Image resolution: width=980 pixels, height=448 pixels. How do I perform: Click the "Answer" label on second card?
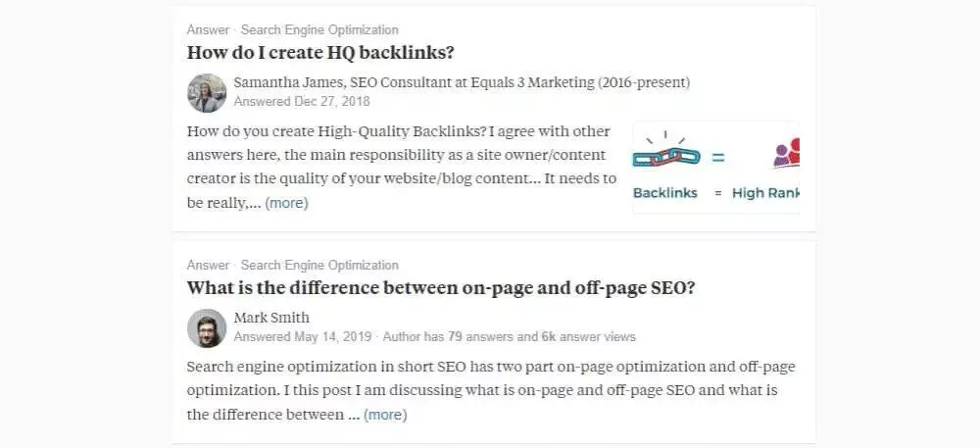point(208,266)
